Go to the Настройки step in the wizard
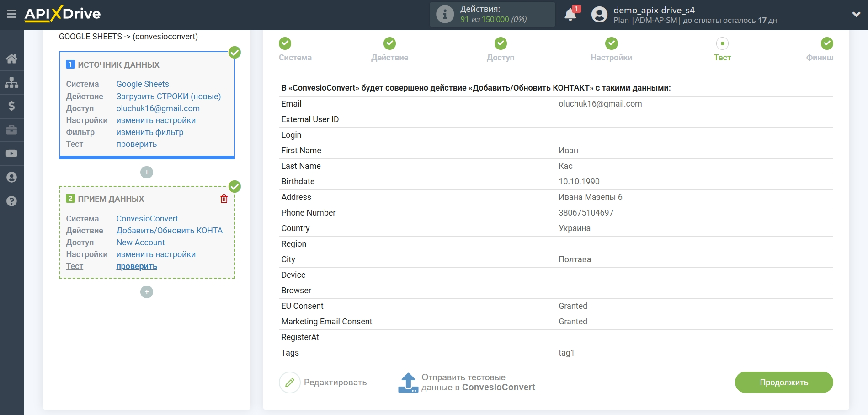The image size is (868, 415). click(x=611, y=43)
